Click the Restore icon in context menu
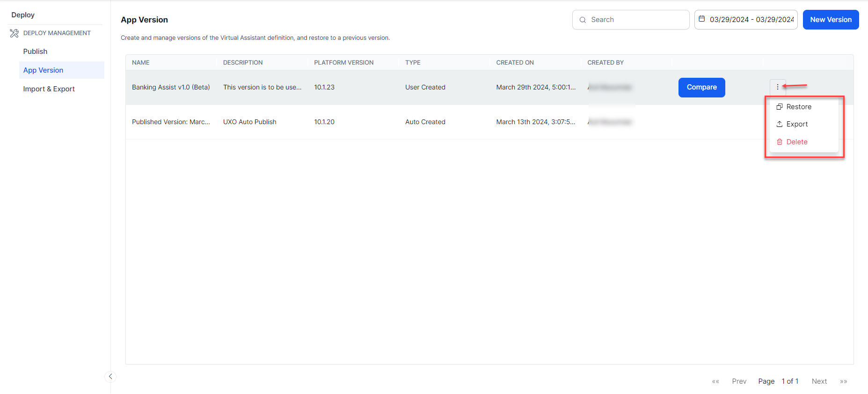The image size is (868, 394). point(780,107)
